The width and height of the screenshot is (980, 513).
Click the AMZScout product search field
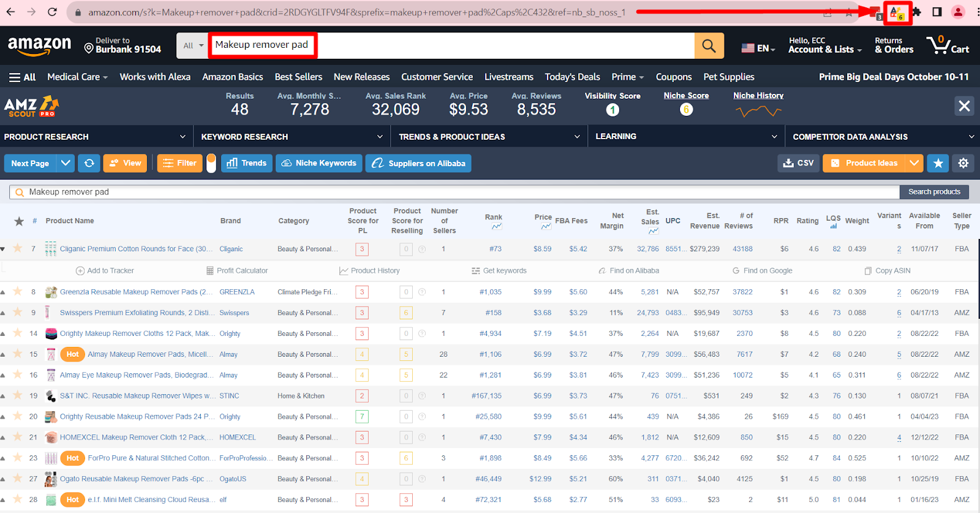pyautogui.click(x=454, y=192)
